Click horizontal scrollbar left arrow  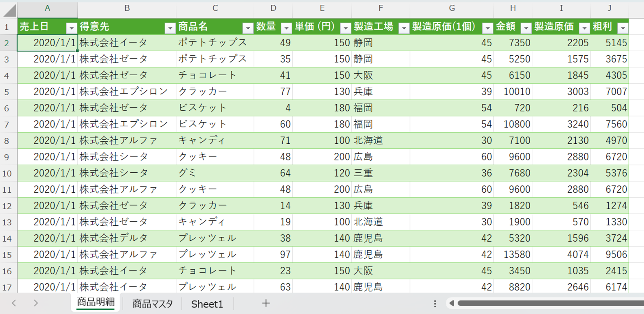pyautogui.click(x=452, y=303)
